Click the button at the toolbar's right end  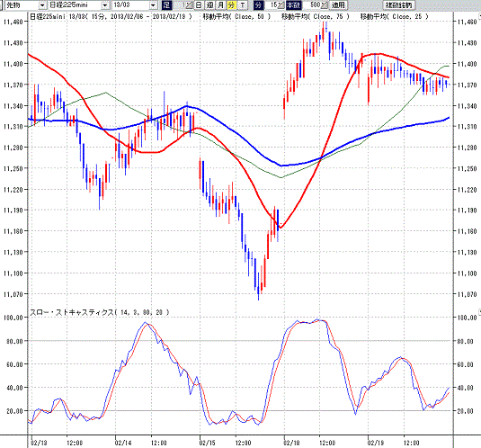[x=399, y=4]
